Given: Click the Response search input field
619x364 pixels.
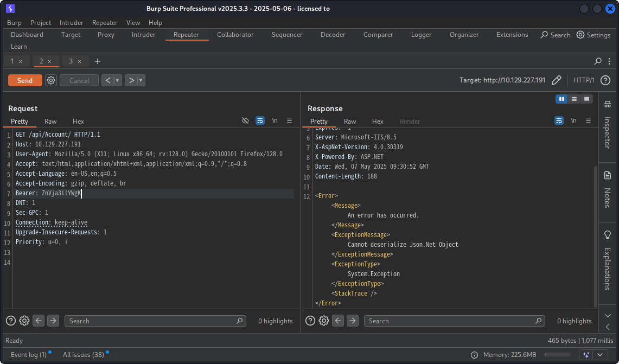Looking at the screenshot, I should point(450,321).
